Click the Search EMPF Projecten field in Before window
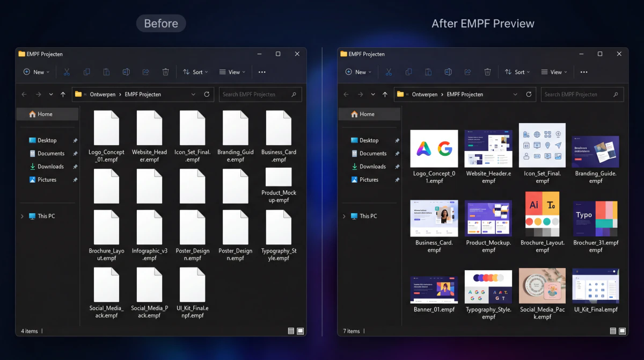The height and width of the screenshot is (360, 644). 260,94
